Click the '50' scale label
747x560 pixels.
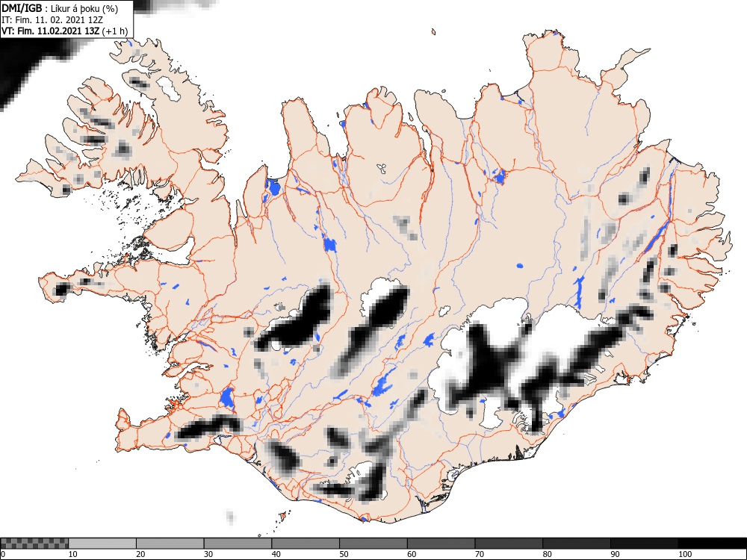[344, 554]
